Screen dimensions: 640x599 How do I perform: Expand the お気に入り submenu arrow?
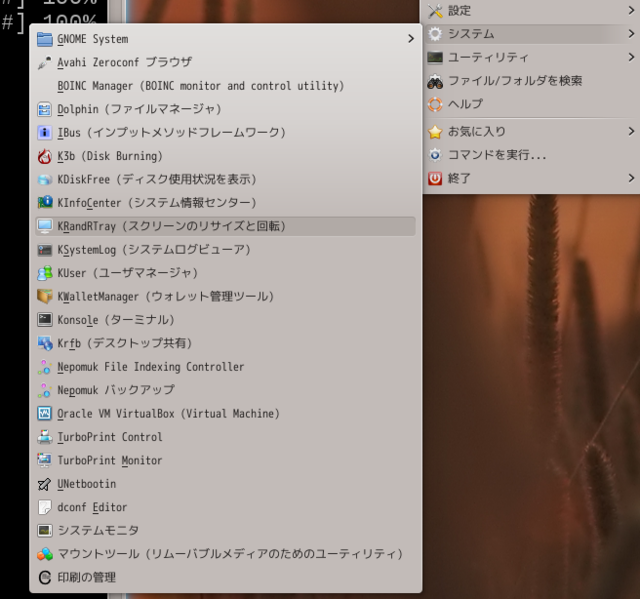[x=631, y=131]
